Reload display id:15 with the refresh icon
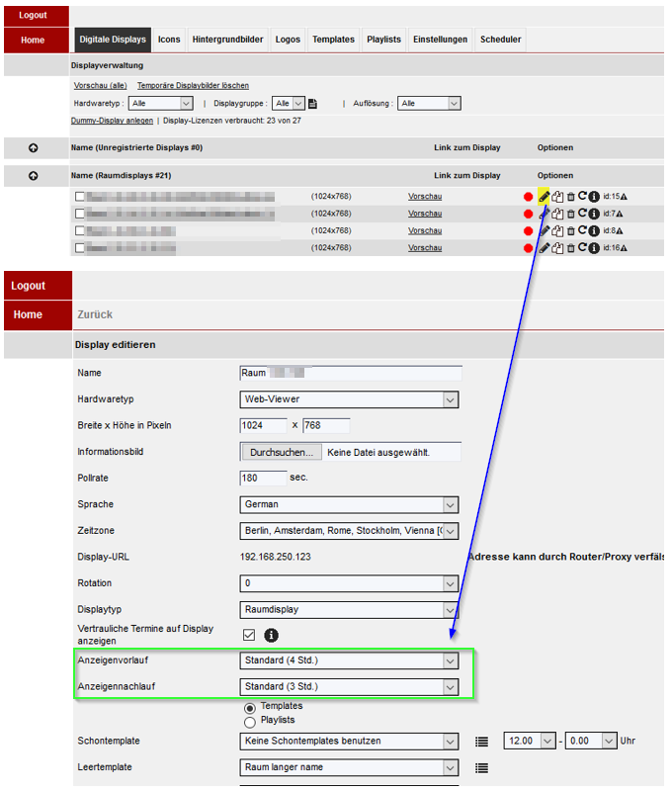This screenshot has height=791, width=672. [582, 196]
